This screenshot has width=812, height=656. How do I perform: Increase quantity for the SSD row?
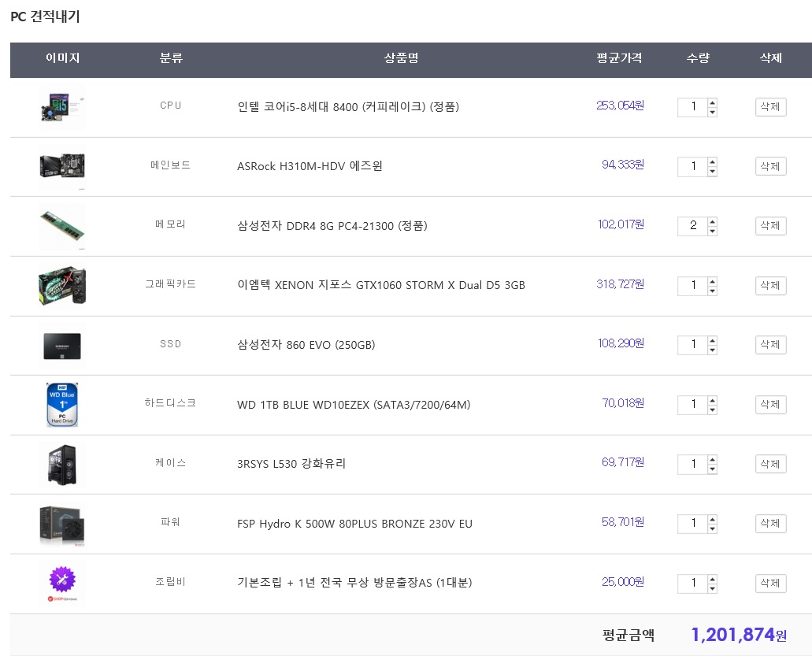[713, 340]
